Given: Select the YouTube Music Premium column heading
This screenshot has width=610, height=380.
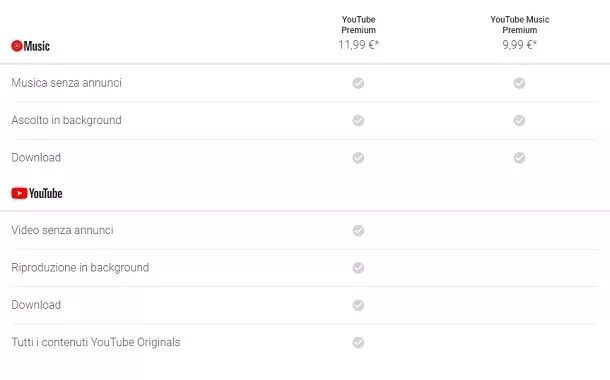Looking at the screenshot, I should click(519, 25).
